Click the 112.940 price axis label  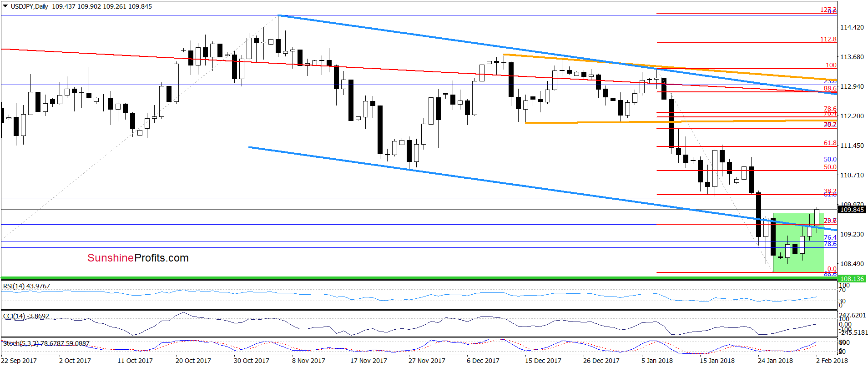tap(852, 86)
